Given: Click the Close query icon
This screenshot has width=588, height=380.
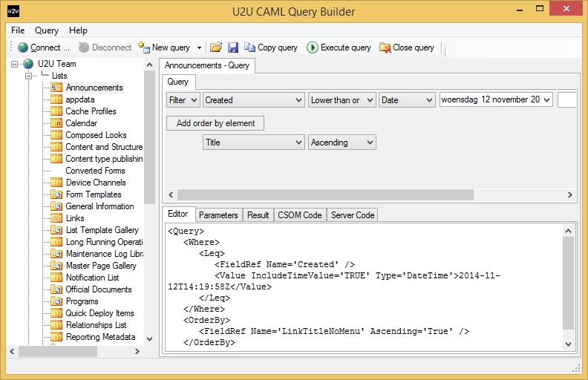Looking at the screenshot, I should [385, 47].
